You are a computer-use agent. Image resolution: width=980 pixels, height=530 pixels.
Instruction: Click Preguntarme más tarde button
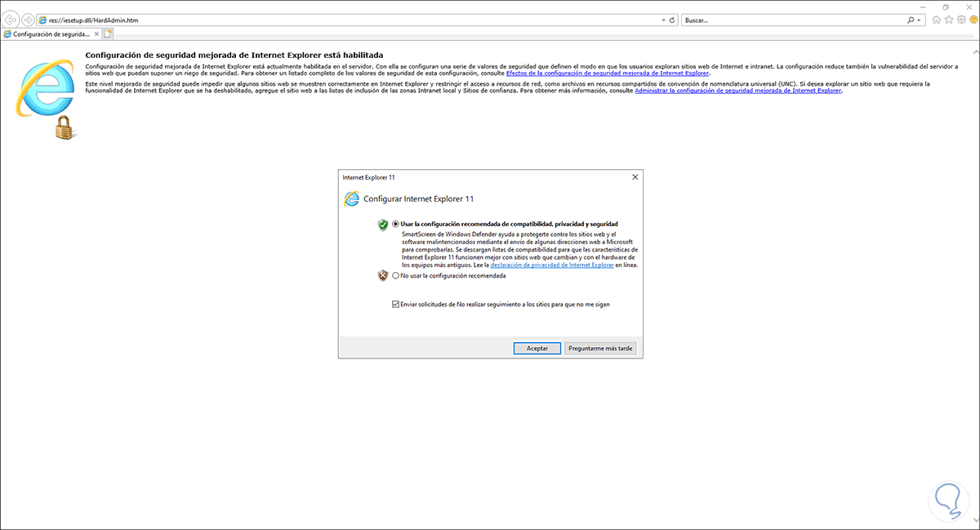click(x=599, y=348)
